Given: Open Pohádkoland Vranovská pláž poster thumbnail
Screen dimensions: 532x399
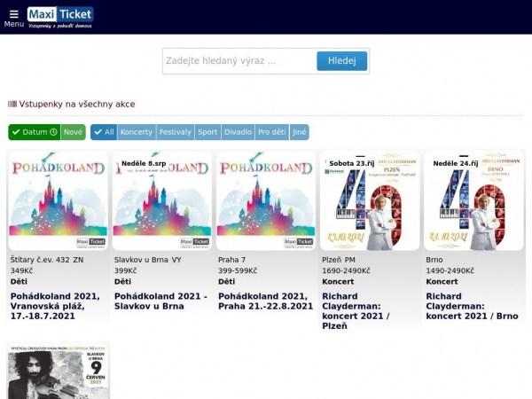Looking at the screenshot, I should (x=58, y=200).
